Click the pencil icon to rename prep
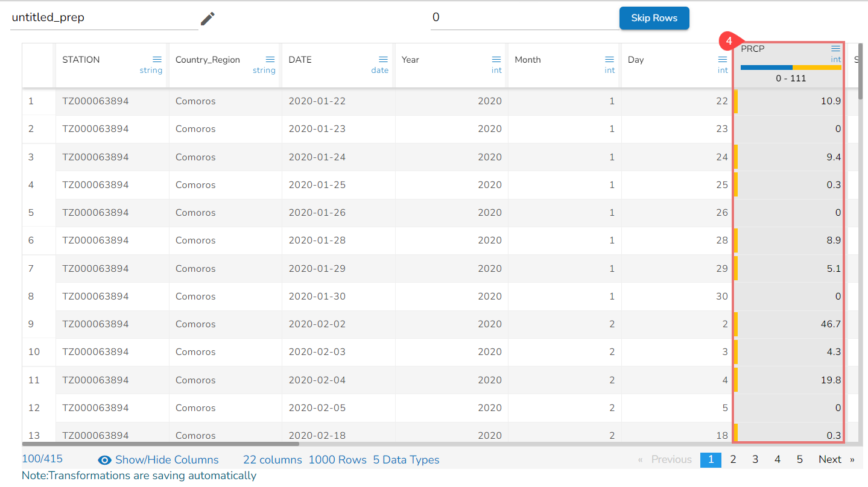The height and width of the screenshot is (487, 868). click(x=207, y=19)
